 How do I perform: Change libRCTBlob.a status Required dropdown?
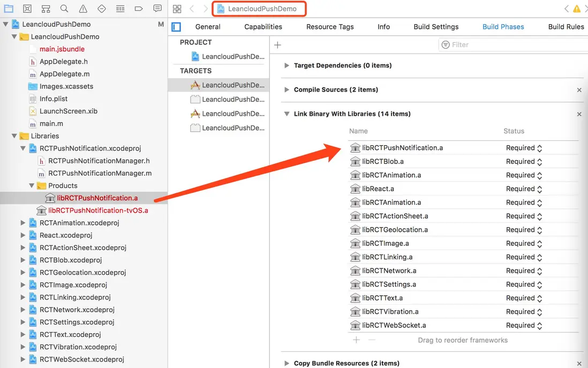pyautogui.click(x=524, y=161)
